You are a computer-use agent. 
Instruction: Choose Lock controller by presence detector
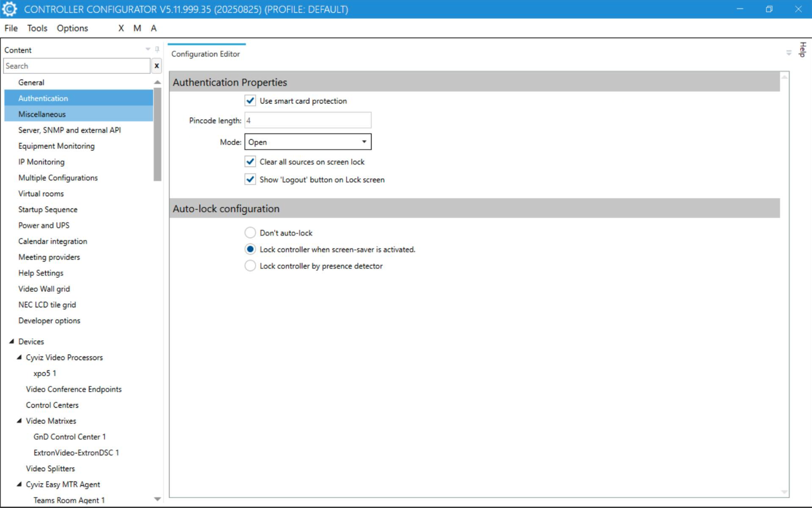pyautogui.click(x=250, y=266)
